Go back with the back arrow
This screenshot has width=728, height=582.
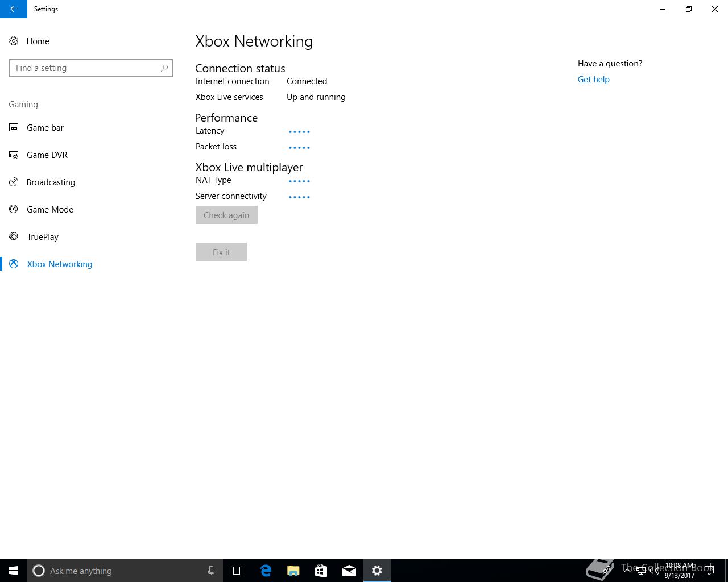pos(14,9)
